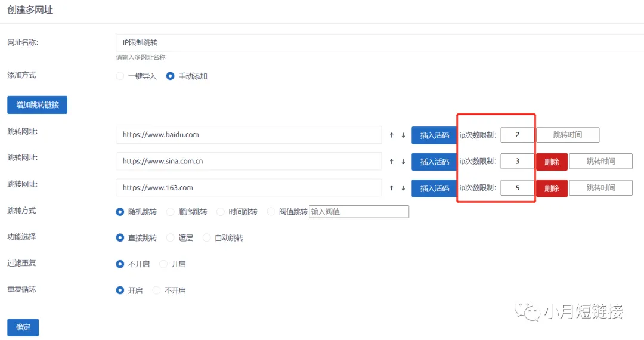The image size is (644, 340).
Task: Choose the 时间跳转 jump method
Action: pos(221,212)
